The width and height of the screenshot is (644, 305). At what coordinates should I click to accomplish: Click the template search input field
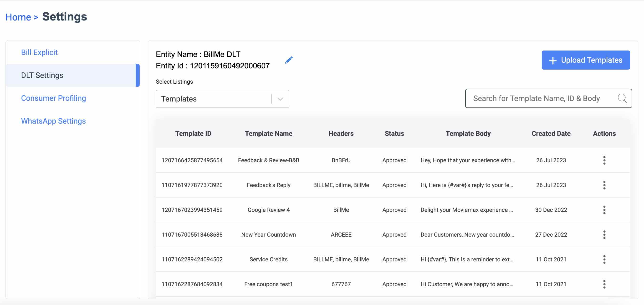coord(537,98)
